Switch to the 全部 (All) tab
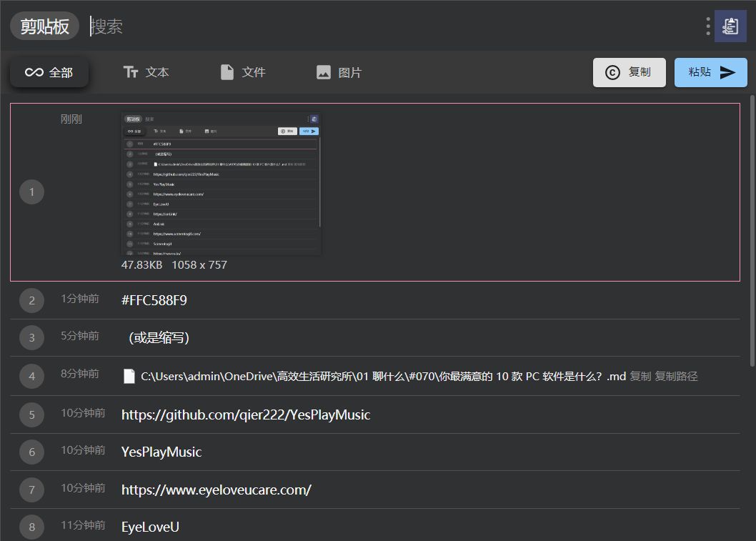The width and height of the screenshot is (756, 541). pos(49,72)
